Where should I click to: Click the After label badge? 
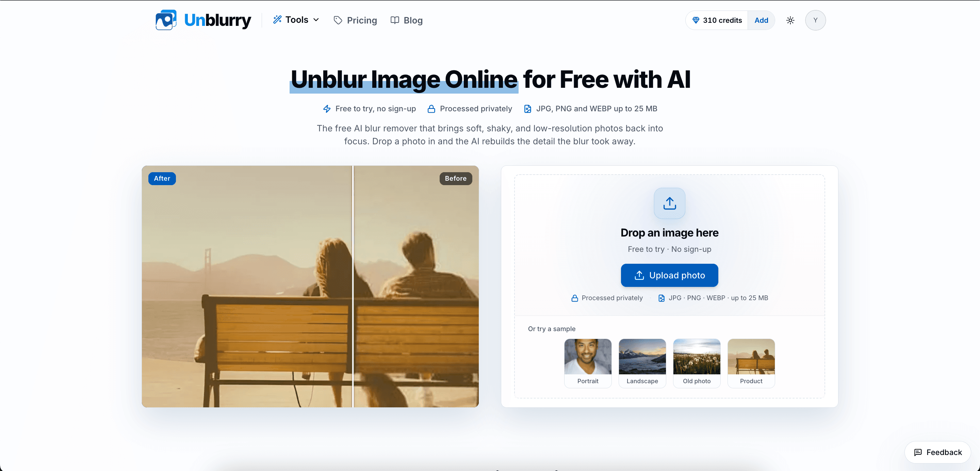tap(162, 178)
